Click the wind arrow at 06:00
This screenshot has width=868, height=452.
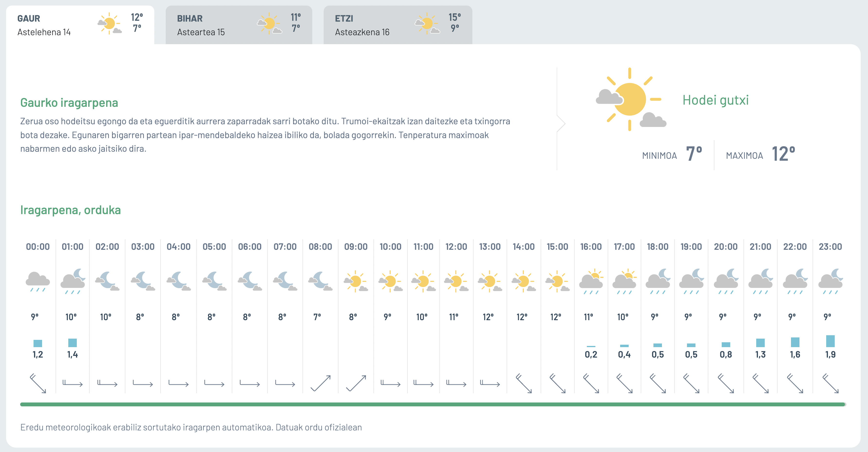tap(250, 383)
